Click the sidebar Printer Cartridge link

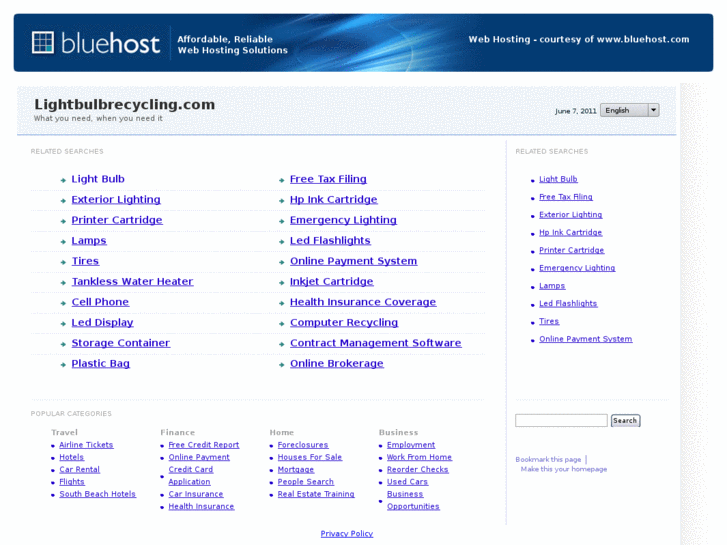point(571,250)
